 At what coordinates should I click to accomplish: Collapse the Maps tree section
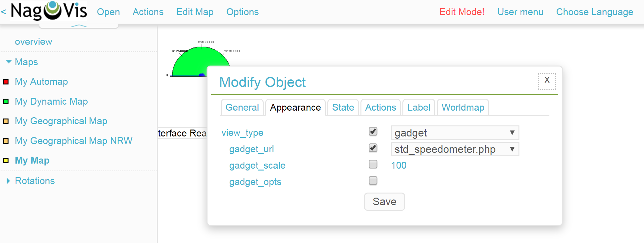click(x=9, y=62)
